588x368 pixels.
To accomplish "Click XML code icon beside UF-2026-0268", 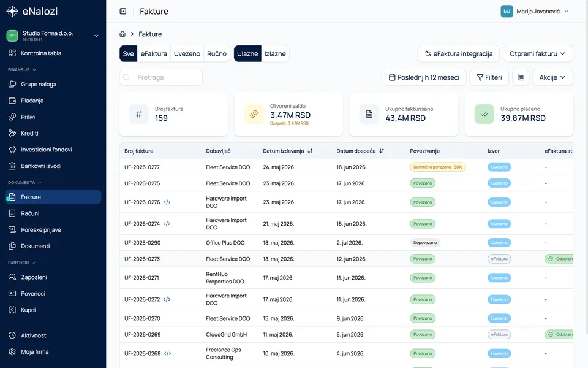I will pos(168,353).
